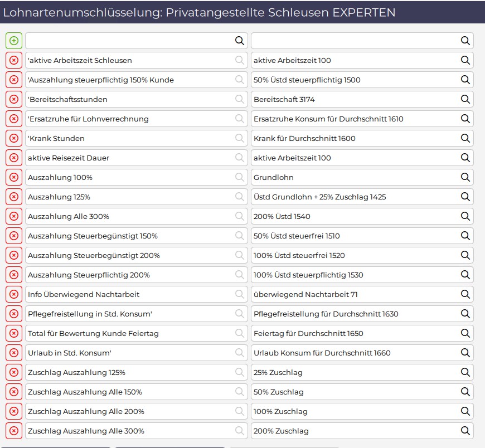485x448 pixels.
Task: Click the 'Auszahlung 100%' source field
Action: pyautogui.click(x=137, y=177)
